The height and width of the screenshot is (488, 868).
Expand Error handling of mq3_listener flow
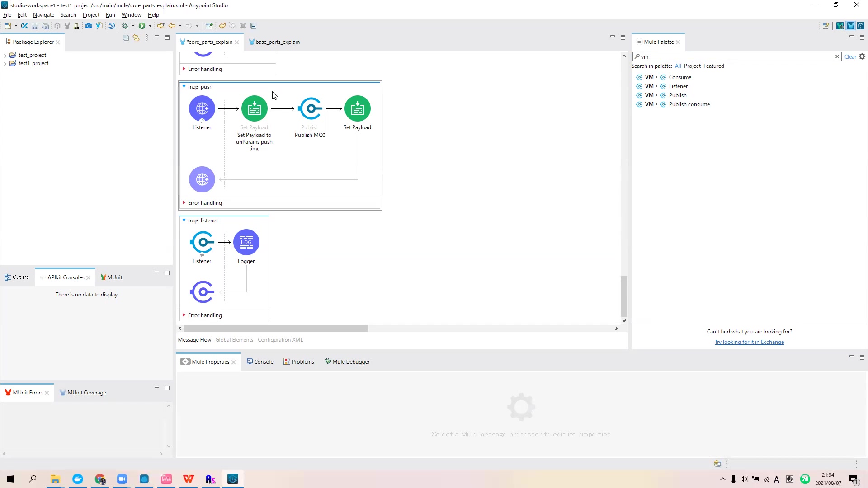click(184, 315)
